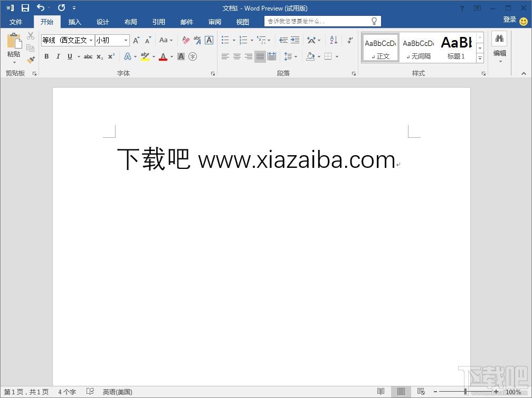Open the numbering list dropdown arrow
The height and width of the screenshot is (398, 532).
point(252,40)
